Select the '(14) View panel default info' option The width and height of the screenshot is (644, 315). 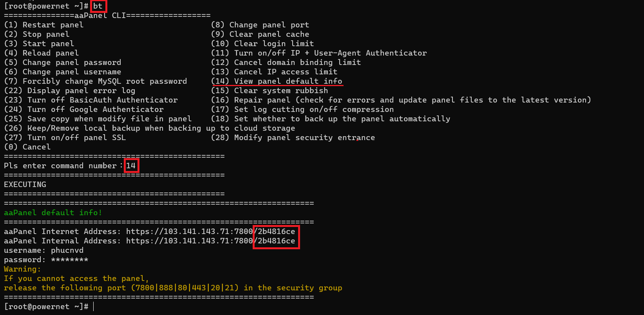click(x=277, y=81)
